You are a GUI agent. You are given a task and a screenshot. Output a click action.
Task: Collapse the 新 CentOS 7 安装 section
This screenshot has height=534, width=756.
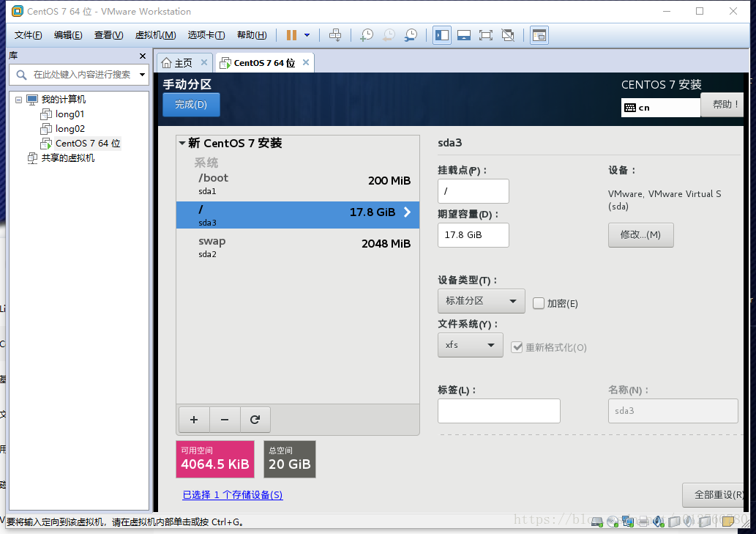182,144
